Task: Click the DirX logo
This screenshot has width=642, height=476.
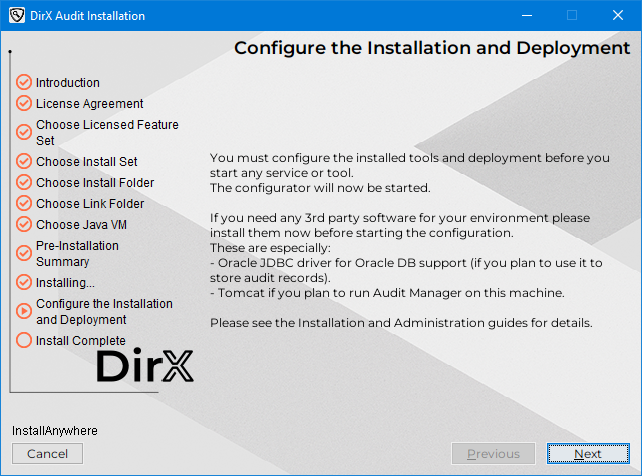Action: 144,367
